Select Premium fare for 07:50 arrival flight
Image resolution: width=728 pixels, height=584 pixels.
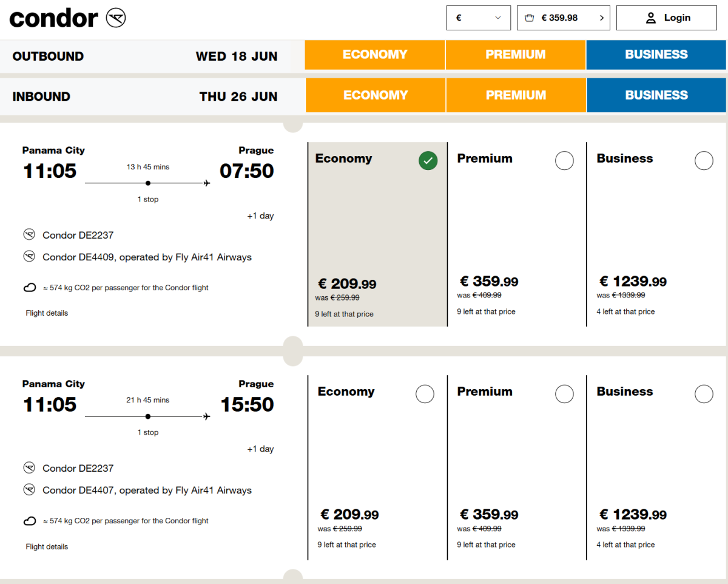pyautogui.click(x=564, y=161)
